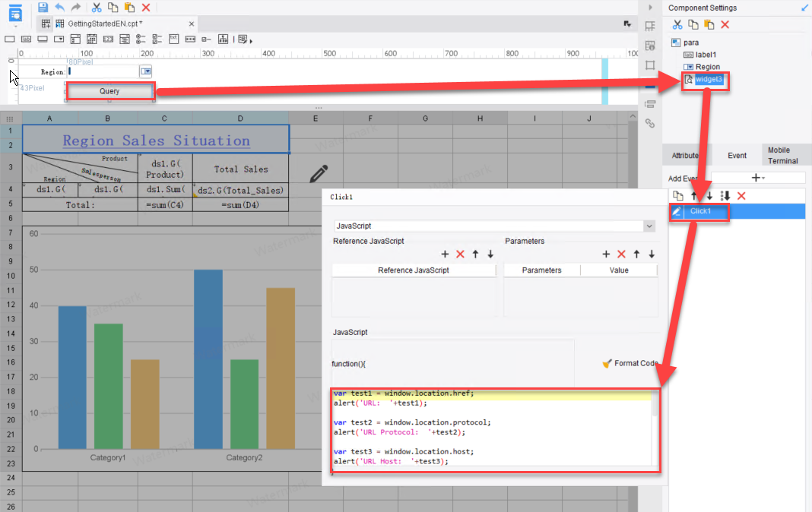Insert tree widget from parameter widget toolbar
The height and width of the screenshot is (512, 812).
tap(224, 39)
